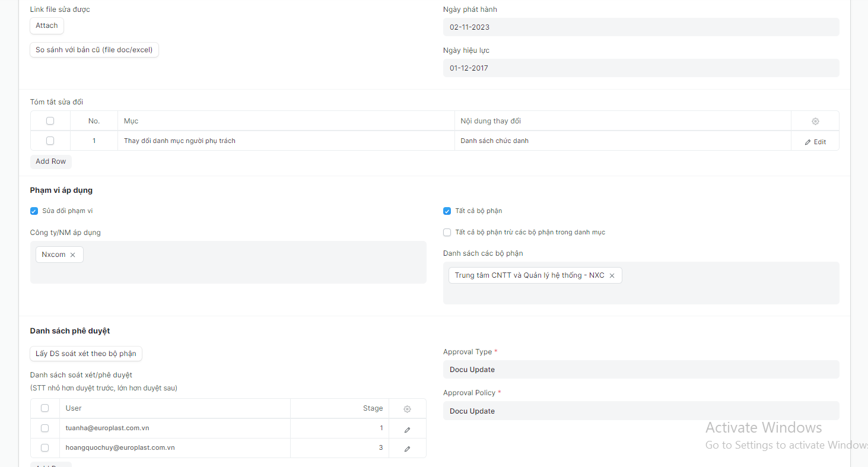Enable Tất cả bộ phận trừ các bộ phận checkbox
The width and height of the screenshot is (868, 467).
click(x=447, y=232)
